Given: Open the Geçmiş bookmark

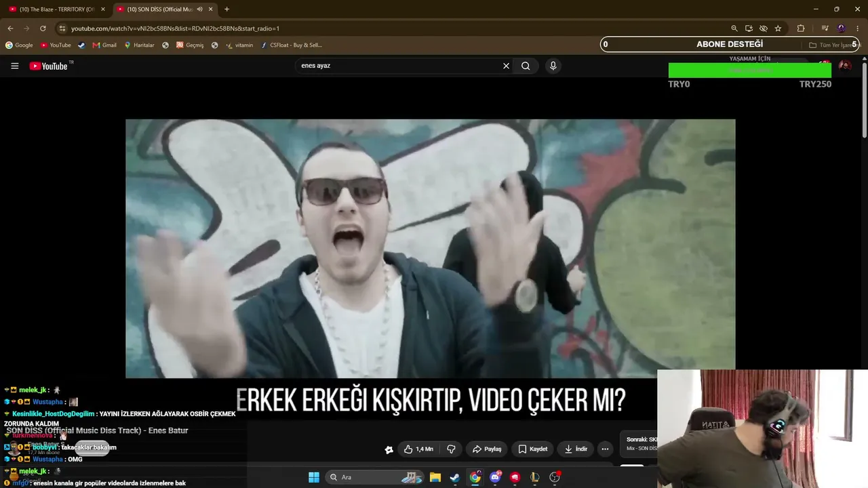Looking at the screenshot, I should [x=190, y=45].
